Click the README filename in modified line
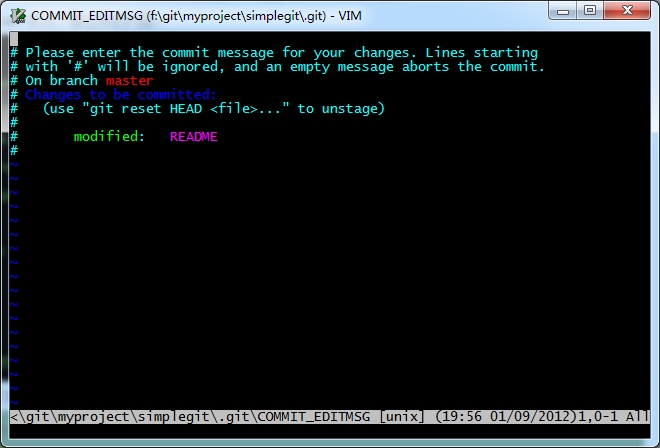The height and width of the screenshot is (448, 660). (x=194, y=136)
